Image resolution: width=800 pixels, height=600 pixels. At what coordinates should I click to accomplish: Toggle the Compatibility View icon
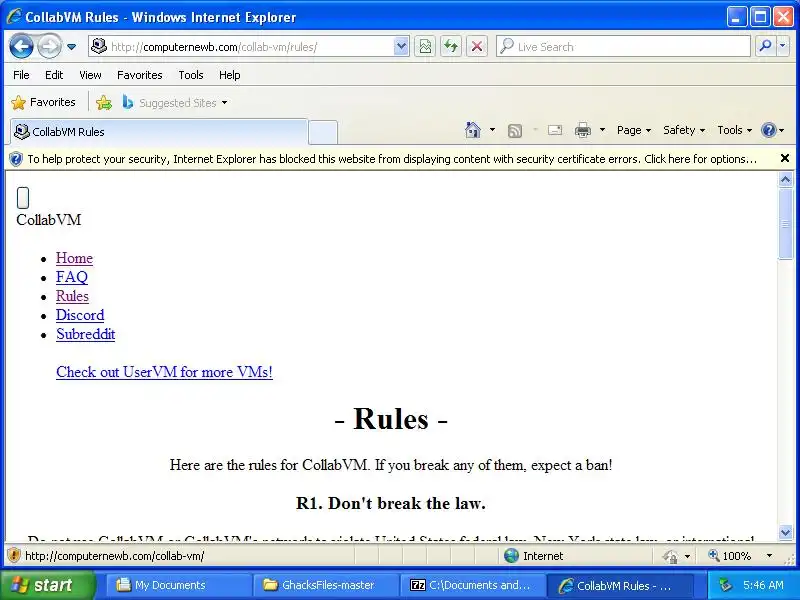pos(424,47)
